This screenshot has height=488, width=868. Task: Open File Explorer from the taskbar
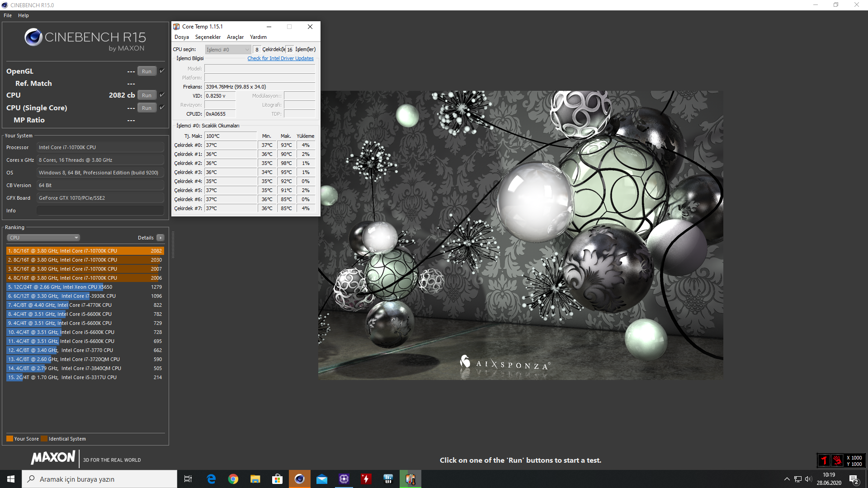[x=255, y=479]
